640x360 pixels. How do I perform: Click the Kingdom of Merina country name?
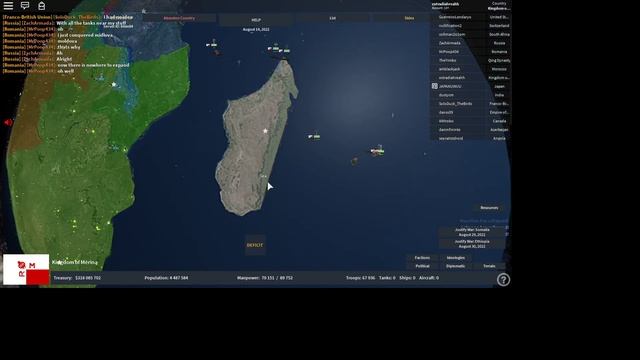pos(75,262)
